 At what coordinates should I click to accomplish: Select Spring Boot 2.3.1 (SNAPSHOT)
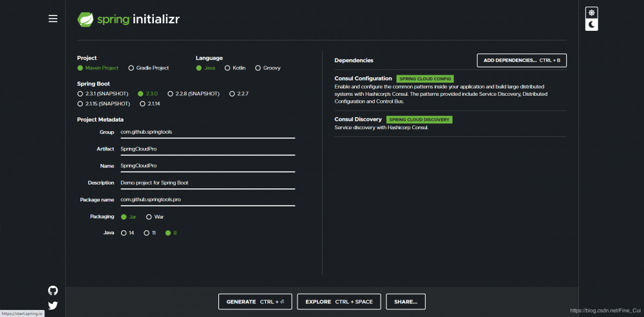(102, 94)
